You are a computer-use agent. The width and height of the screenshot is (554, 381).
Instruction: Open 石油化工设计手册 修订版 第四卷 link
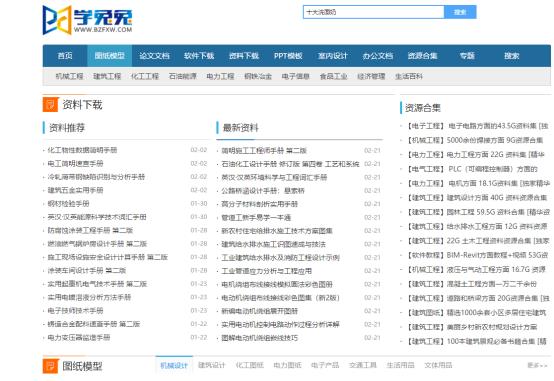tap(290, 164)
